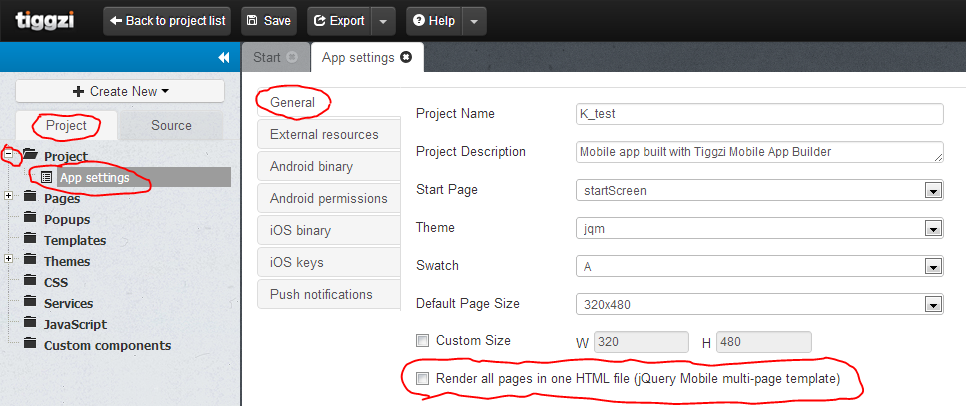Click Back to project list button
Viewport: 966px width, 406px height.
[x=168, y=20]
